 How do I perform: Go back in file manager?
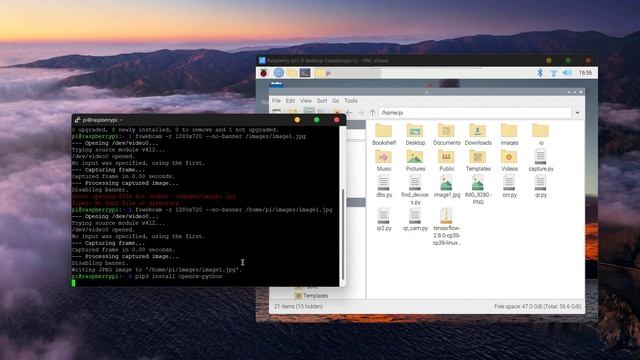[349, 112]
